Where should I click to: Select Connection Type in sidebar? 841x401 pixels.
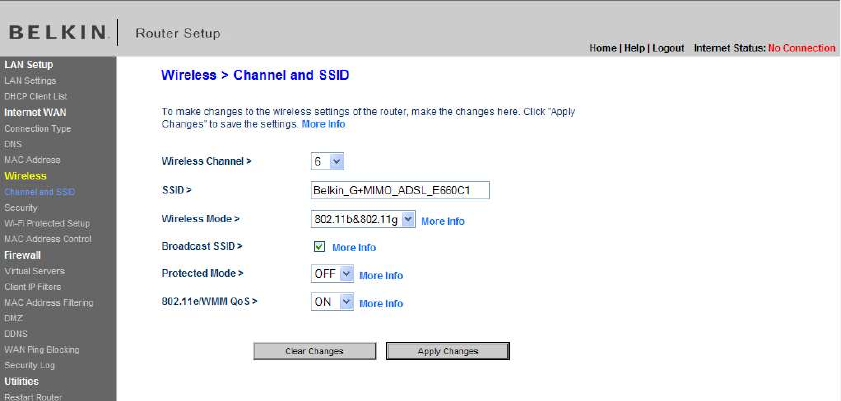38,129
